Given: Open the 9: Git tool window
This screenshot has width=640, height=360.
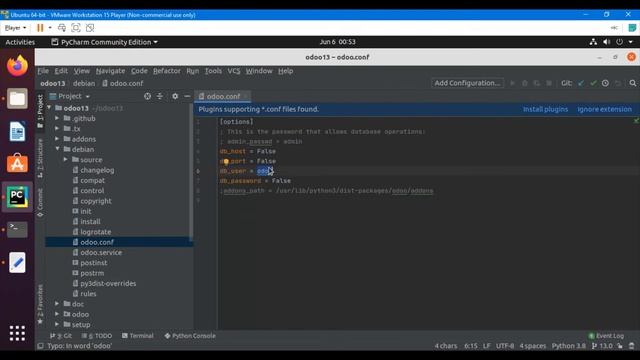Looking at the screenshot, I should click(x=60, y=336).
